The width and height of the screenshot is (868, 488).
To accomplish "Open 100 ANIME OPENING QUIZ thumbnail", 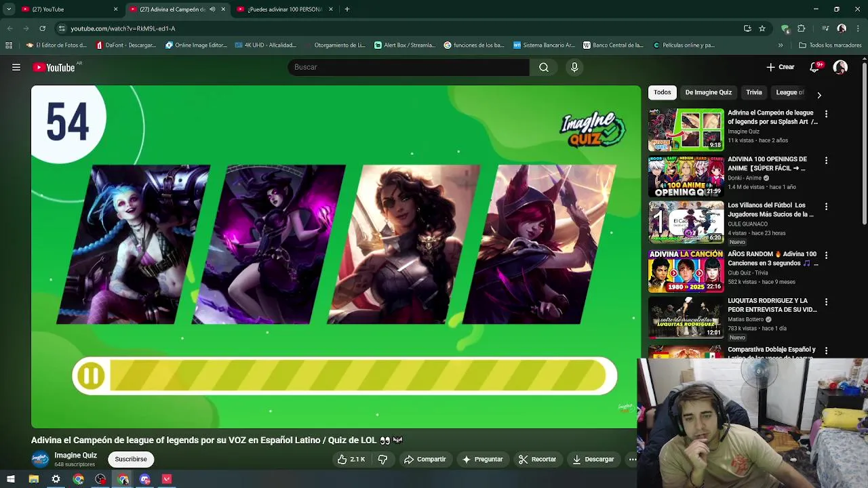I will click(x=686, y=177).
